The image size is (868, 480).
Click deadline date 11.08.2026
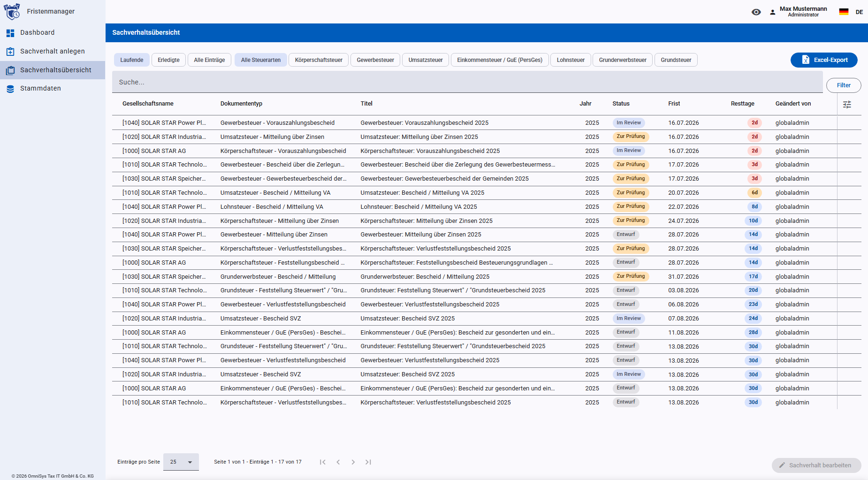tap(684, 333)
